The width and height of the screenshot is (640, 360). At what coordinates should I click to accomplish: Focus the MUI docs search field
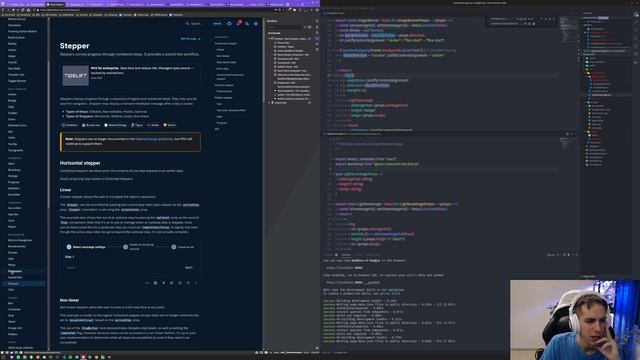point(195,24)
